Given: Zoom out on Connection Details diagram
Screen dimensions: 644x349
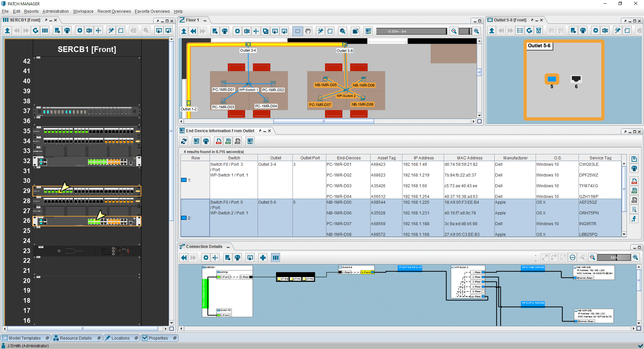Looking at the screenshot, I should (x=593, y=257).
